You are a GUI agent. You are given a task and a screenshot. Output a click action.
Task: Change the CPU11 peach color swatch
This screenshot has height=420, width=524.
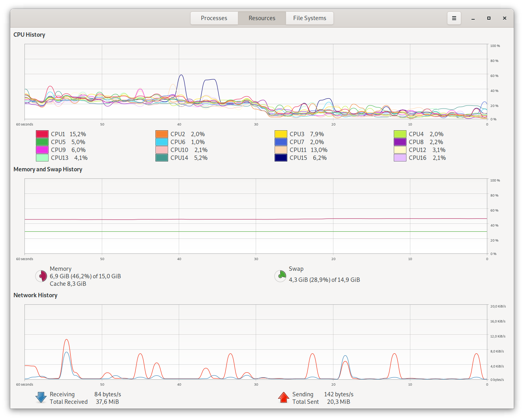281,150
